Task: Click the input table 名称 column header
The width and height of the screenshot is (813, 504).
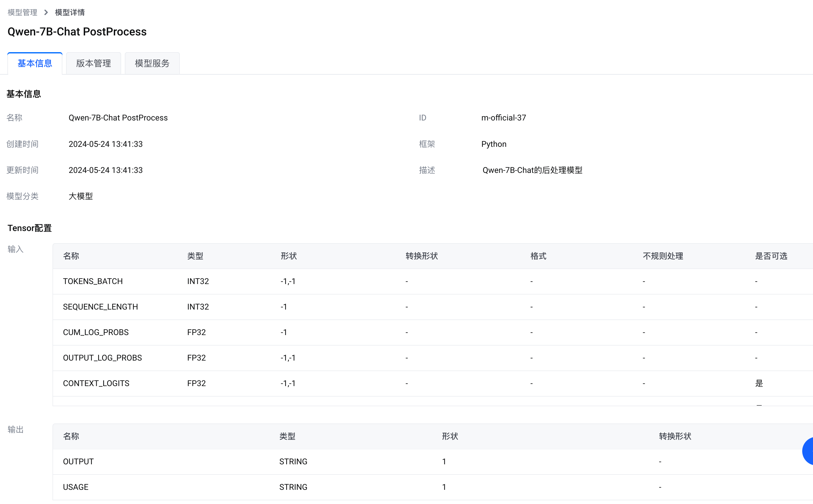Action: (71, 256)
